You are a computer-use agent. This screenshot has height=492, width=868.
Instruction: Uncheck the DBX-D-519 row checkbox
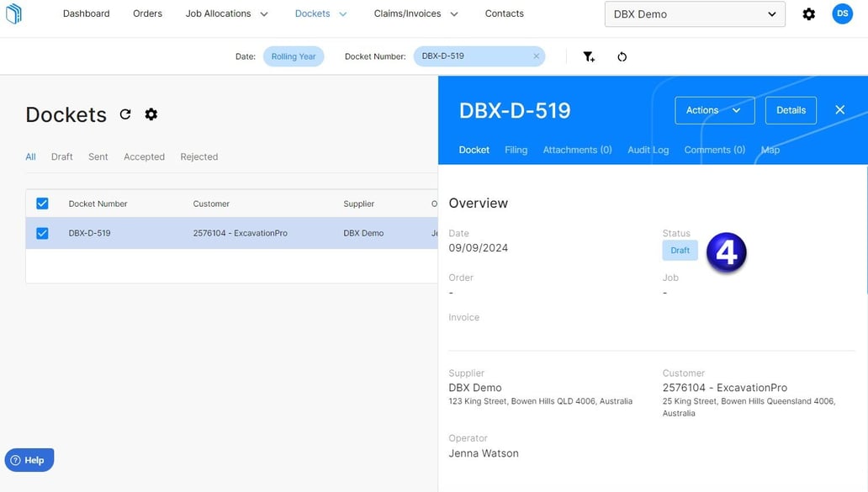coord(42,233)
